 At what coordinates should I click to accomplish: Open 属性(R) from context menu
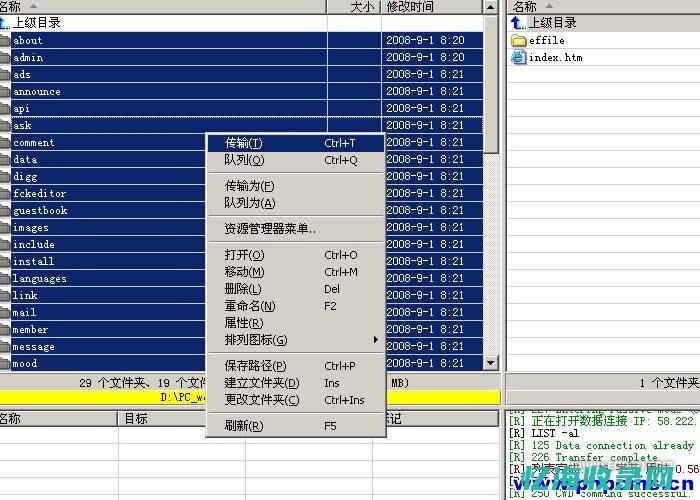click(295, 323)
